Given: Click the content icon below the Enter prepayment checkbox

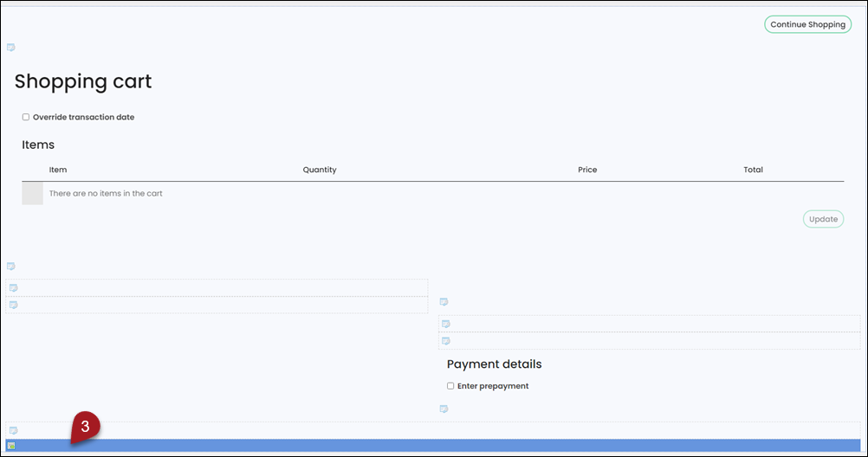Looking at the screenshot, I should pyautogui.click(x=444, y=409).
